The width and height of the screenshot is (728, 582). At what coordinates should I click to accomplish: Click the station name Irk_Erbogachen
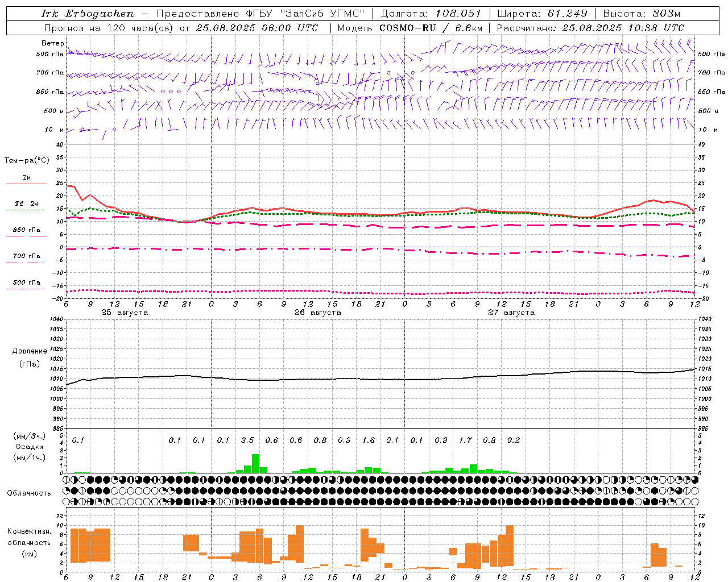[x=88, y=14]
